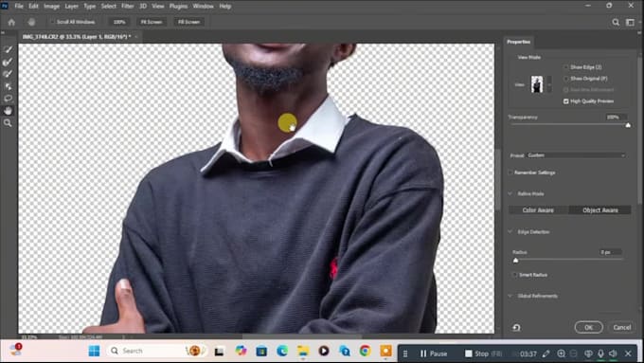Open the media player taskbar icon

(324, 351)
